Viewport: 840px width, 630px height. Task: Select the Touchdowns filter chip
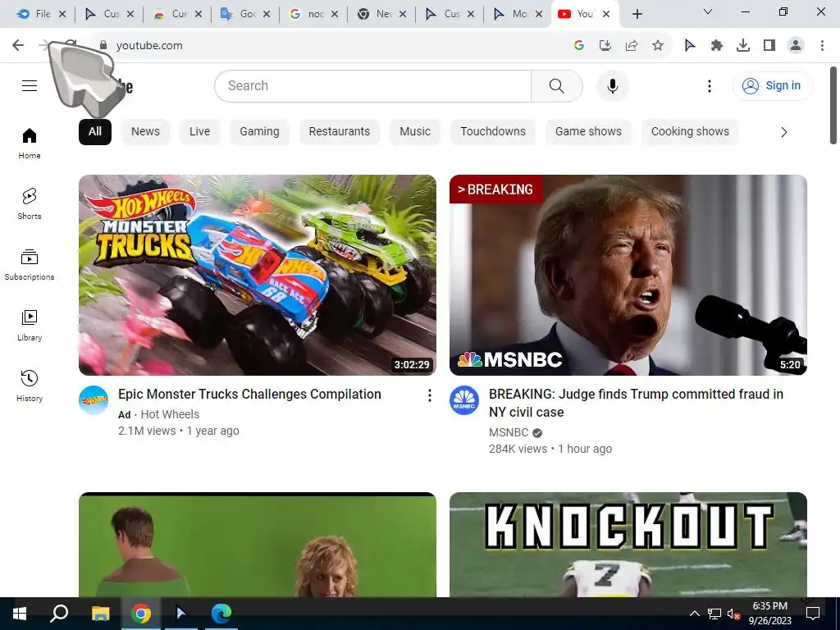pos(493,132)
